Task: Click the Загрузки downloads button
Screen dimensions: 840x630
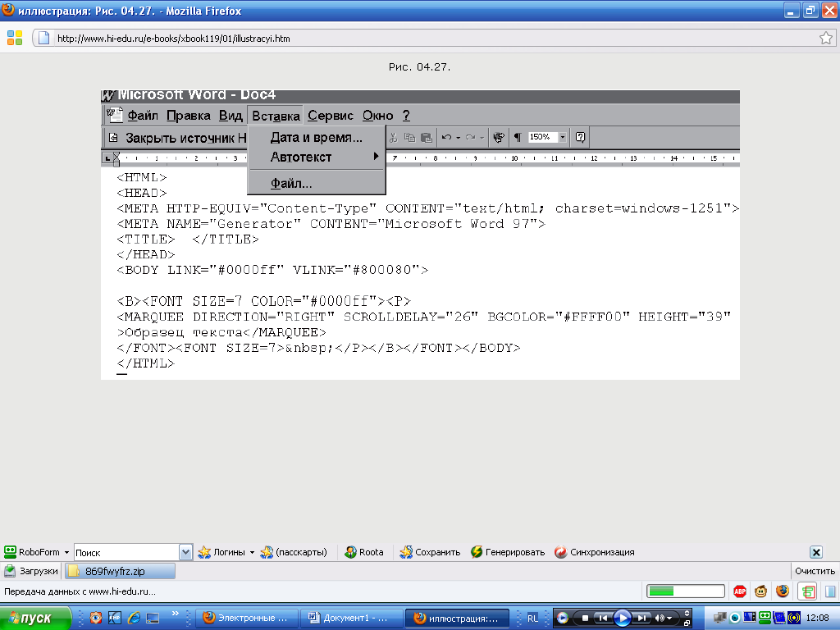Action: click(31, 571)
